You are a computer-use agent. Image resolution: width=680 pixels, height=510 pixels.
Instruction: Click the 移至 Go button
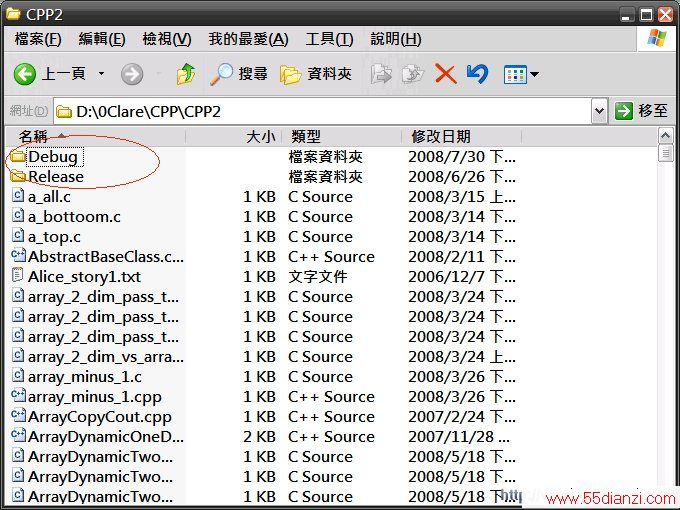pos(641,111)
